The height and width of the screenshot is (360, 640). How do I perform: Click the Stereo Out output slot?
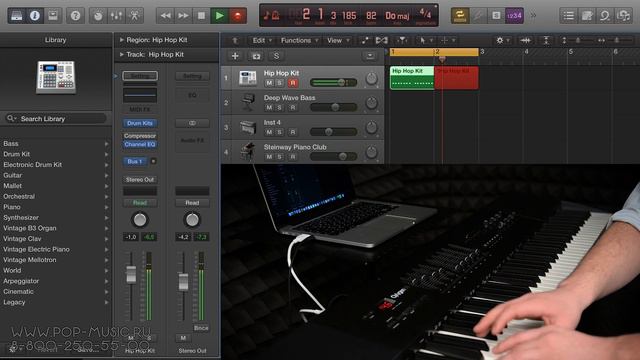coord(140,180)
